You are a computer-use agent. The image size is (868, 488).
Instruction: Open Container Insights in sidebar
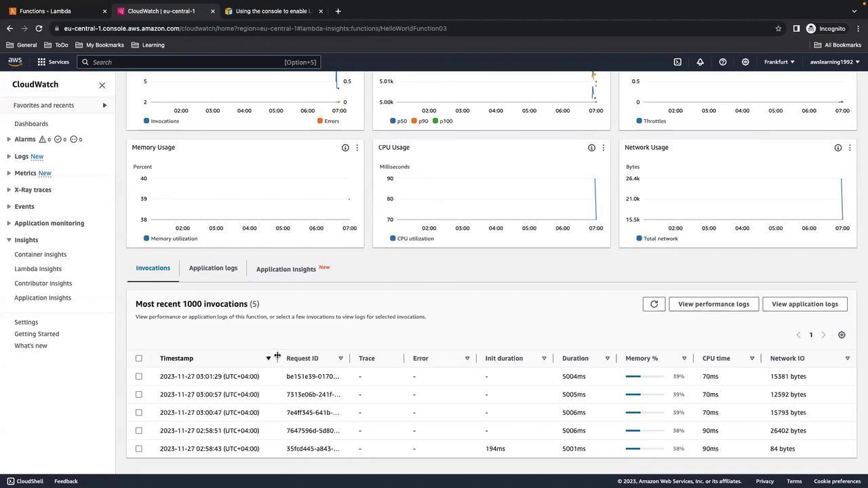41,254
